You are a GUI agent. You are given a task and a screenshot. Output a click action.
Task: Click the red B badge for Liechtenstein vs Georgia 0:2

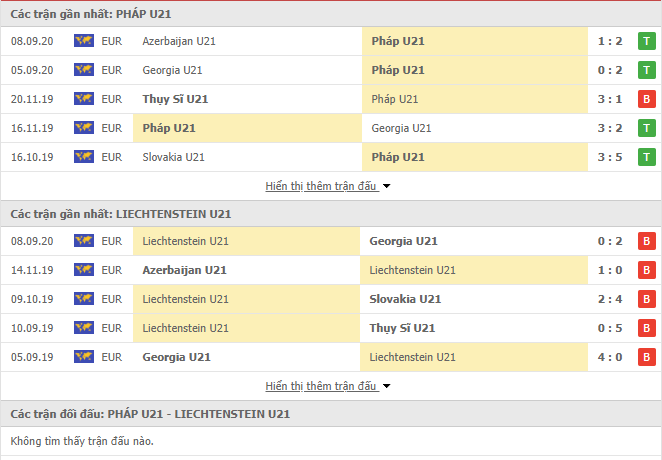click(646, 241)
